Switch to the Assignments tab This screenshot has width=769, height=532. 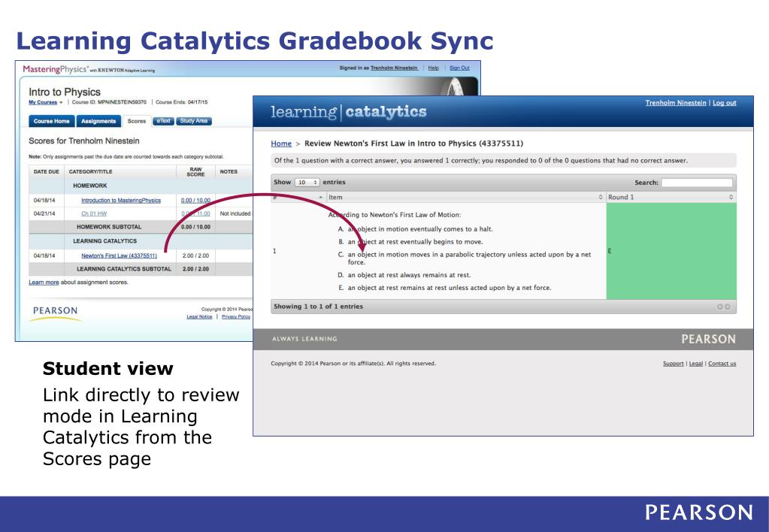pos(98,121)
